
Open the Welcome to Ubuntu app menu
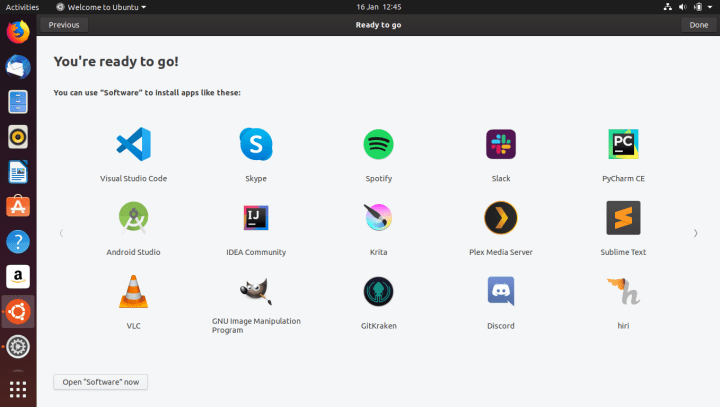click(101, 7)
